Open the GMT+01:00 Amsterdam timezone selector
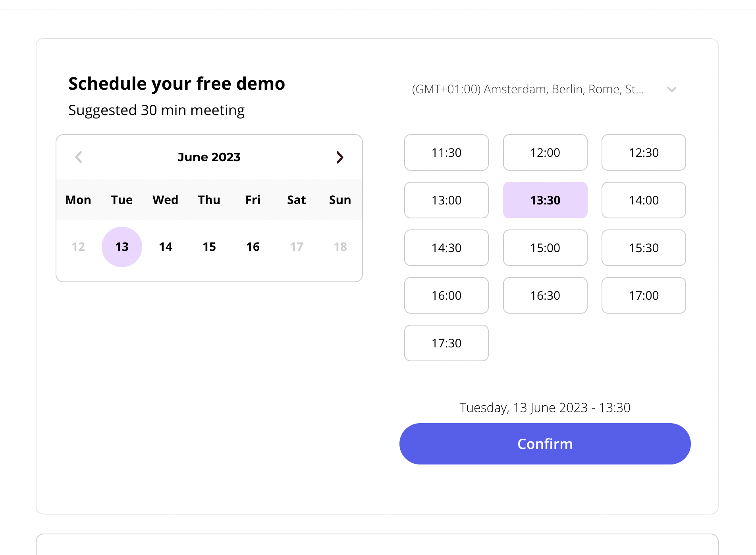Image resolution: width=756 pixels, height=555 pixels. click(528, 89)
